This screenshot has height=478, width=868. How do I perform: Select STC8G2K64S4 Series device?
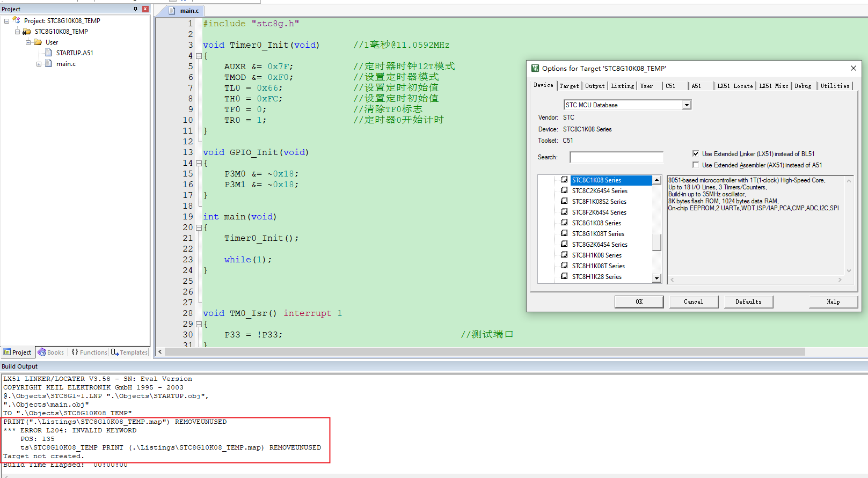[600, 245]
